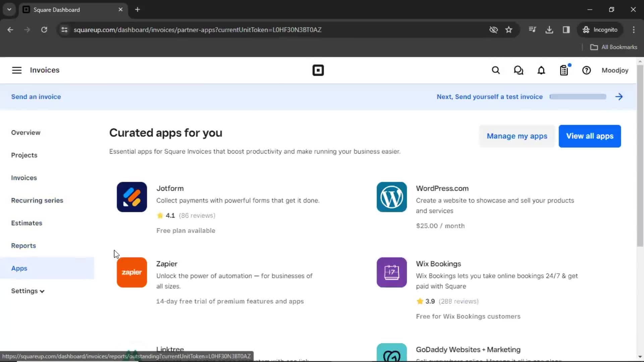The width and height of the screenshot is (644, 362).
Task: Open the search magnifier icon
Action: click(496, 70)
